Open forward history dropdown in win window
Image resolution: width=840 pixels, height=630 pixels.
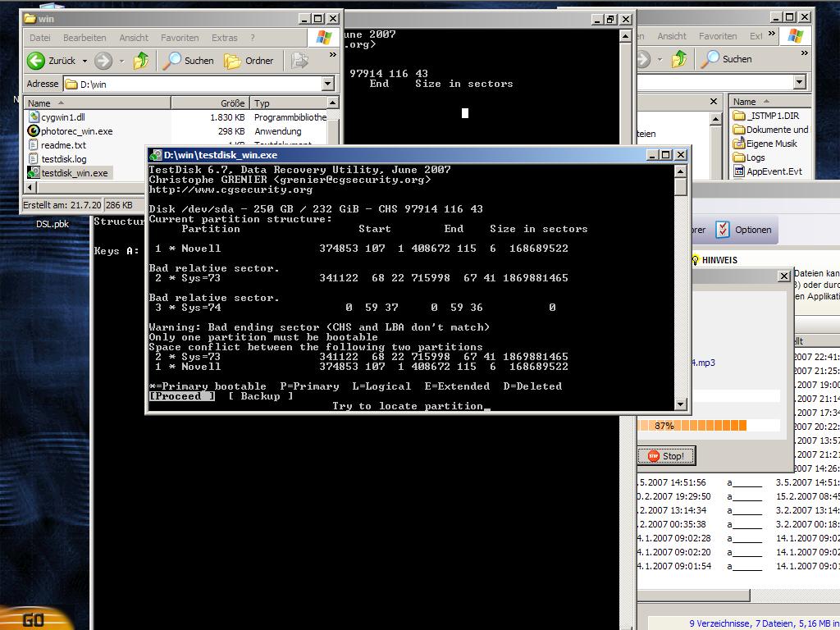tap(121, 61)
